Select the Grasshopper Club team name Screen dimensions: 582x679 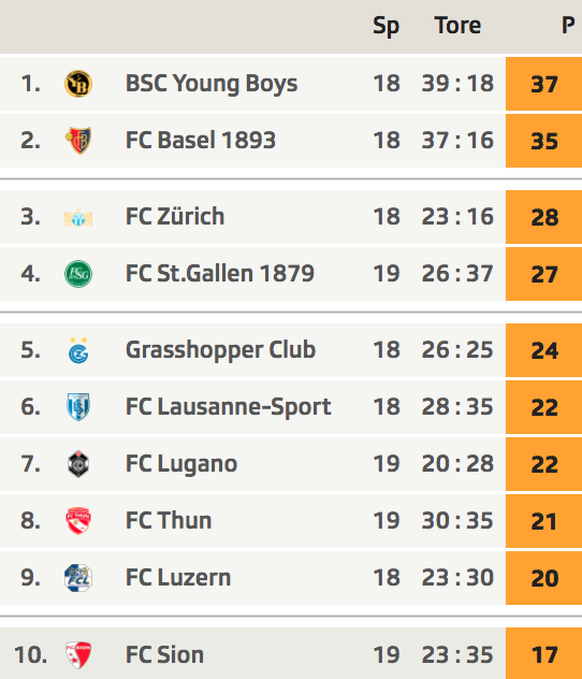pos(220,350)
